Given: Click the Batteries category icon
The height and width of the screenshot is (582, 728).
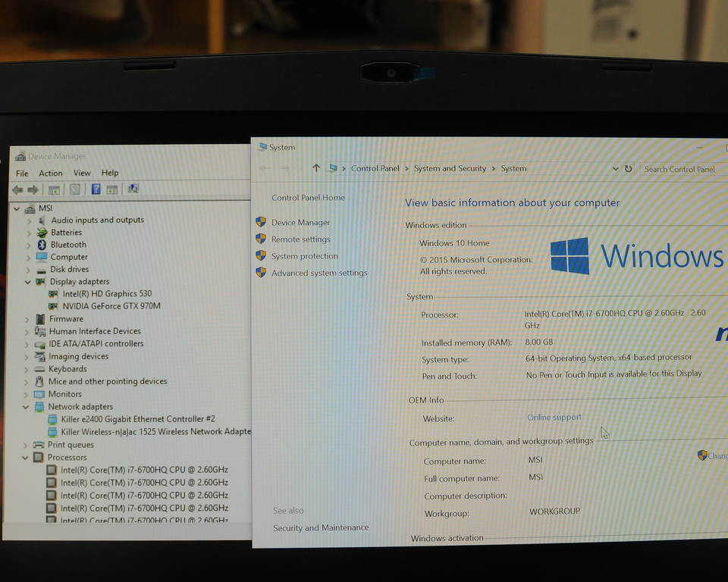Looking at the screenshot, I should pos(42,233).
